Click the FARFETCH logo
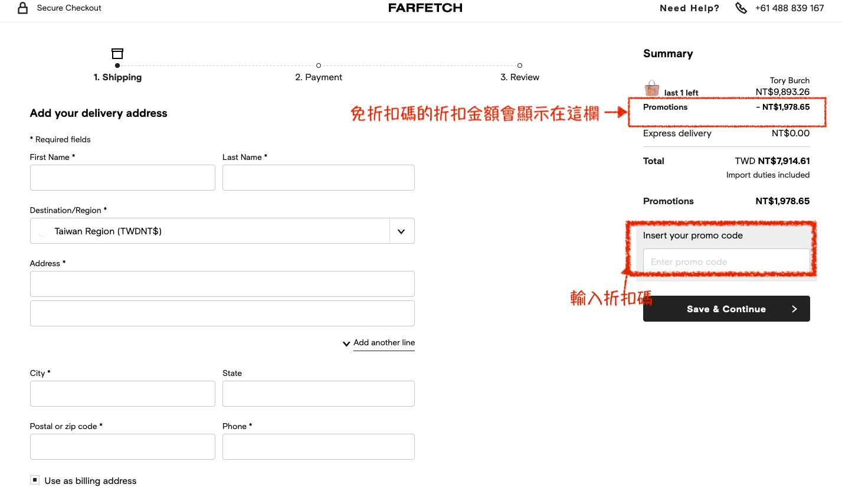The width and height of the screenshot is (842, 504). 425,8
